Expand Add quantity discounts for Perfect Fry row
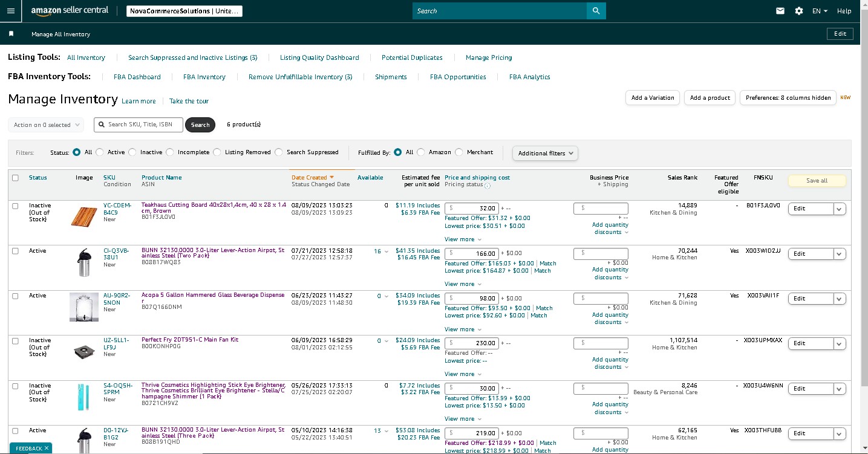Screen dimensions: 868x454 [x=610, y=363]
